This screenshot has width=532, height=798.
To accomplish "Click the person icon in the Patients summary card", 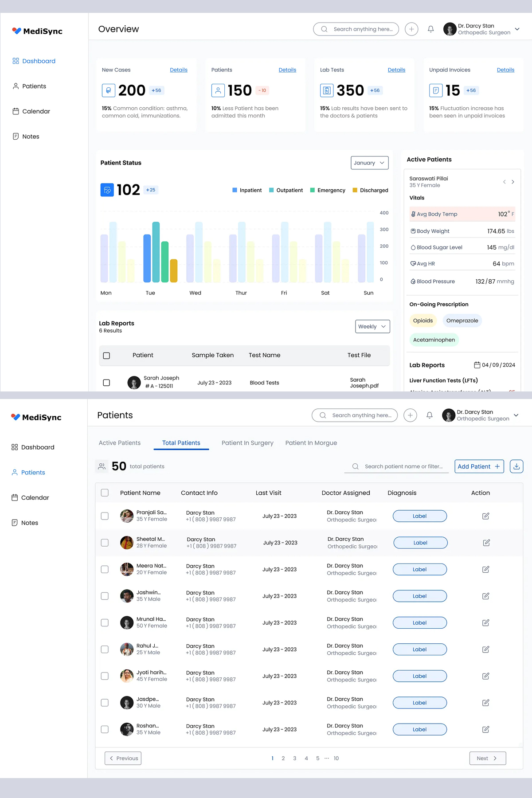I will tap(218, 90).
